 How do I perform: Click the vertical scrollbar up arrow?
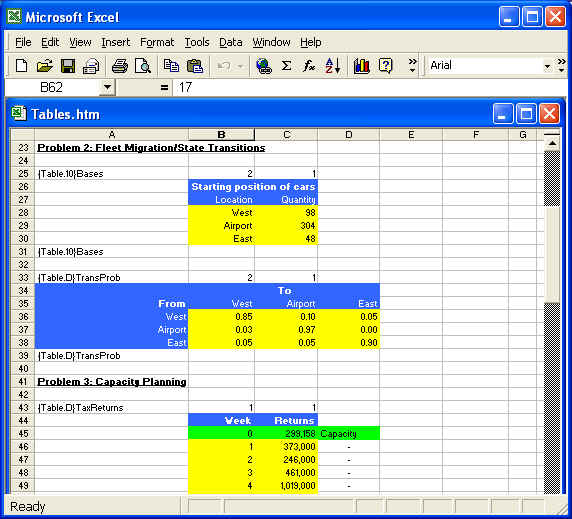pyautogui.click(x=552, y=143)
